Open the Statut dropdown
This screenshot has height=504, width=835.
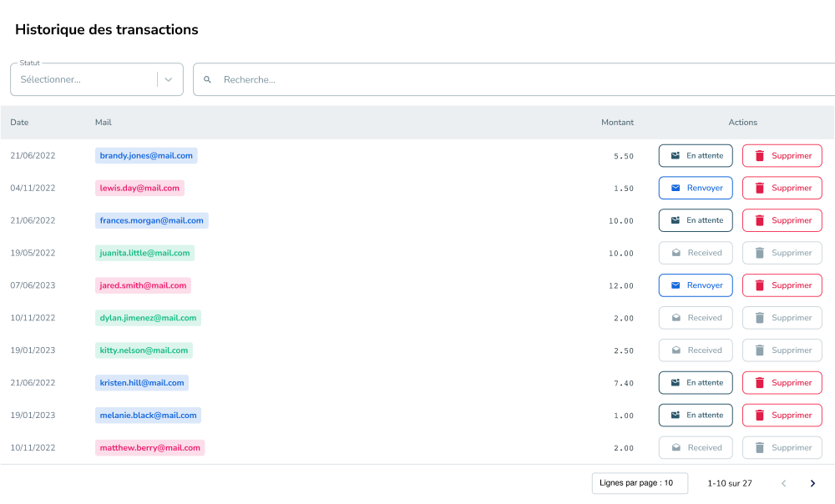[83, 80]
